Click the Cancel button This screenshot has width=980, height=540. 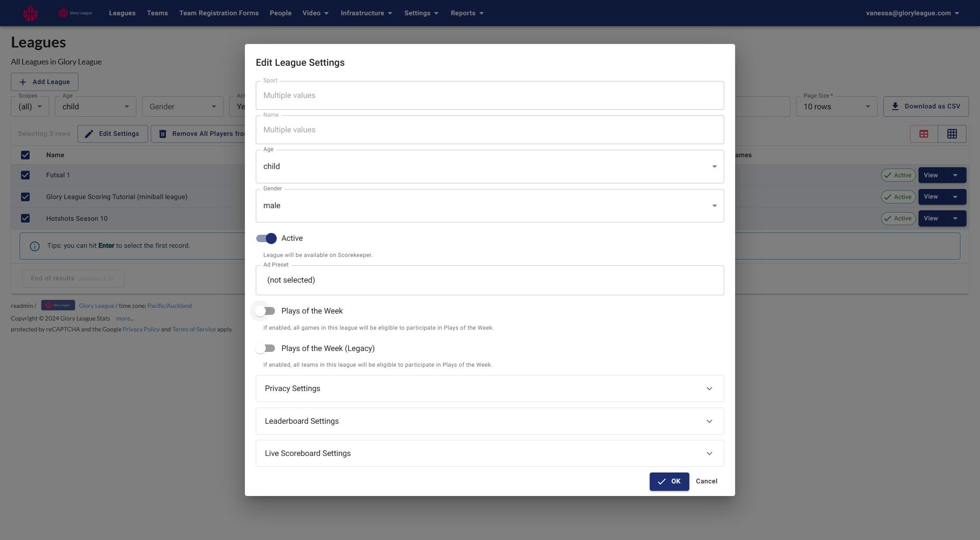coord(706,481)
